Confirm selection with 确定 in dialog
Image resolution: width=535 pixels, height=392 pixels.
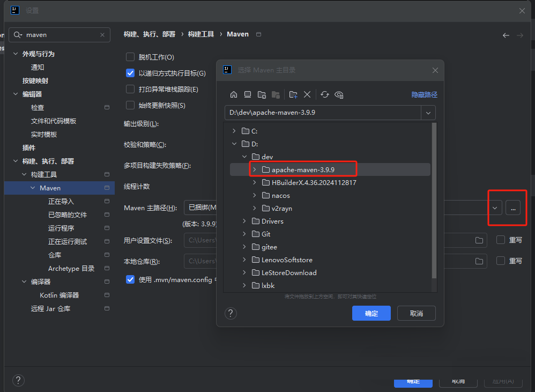[x=371, y=313]
